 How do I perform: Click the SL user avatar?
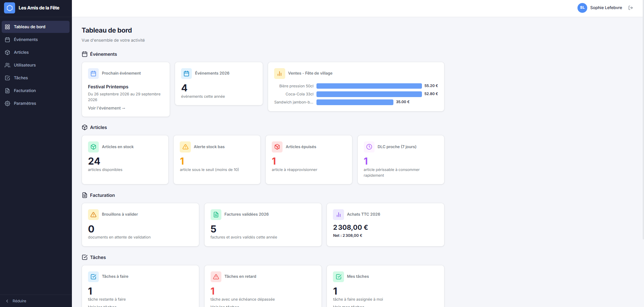click(x=582, y=8)
